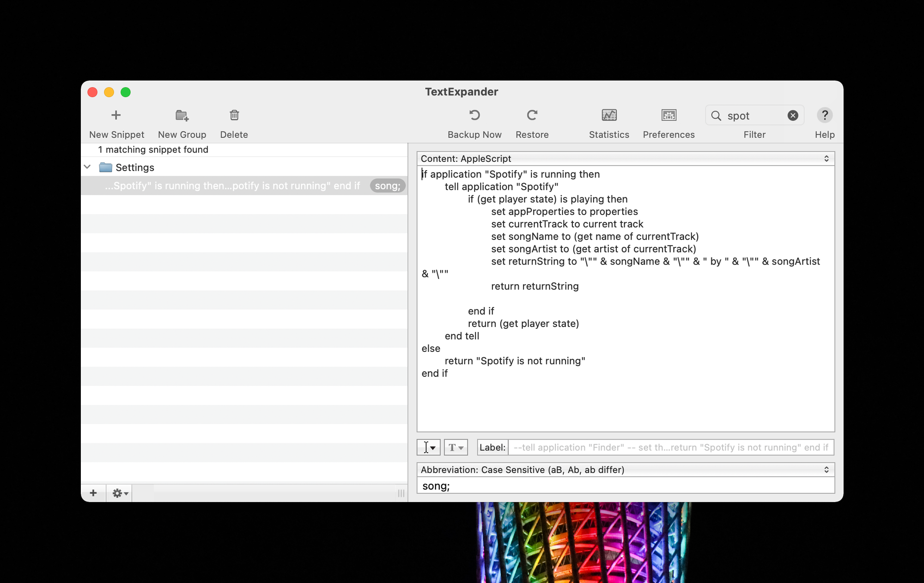Open the text format T dropdown

point(456,448)
